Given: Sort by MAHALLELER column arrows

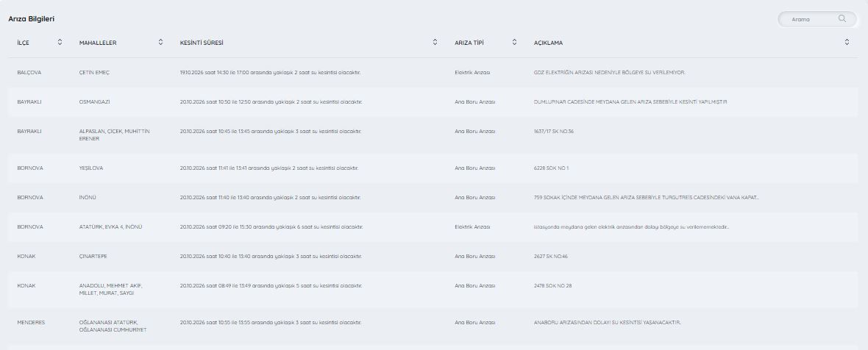Looking at the screenshot, I should coord(160,42).
